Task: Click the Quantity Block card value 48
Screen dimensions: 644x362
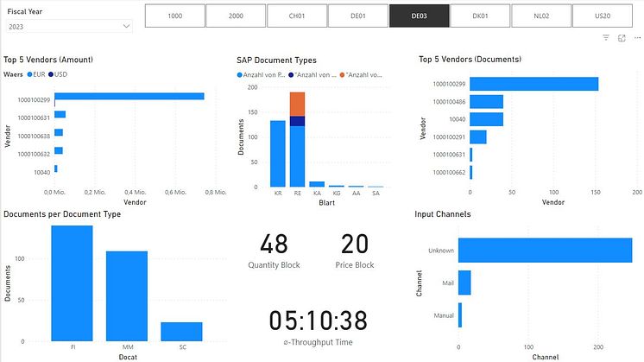Action: tap(274, 244)
